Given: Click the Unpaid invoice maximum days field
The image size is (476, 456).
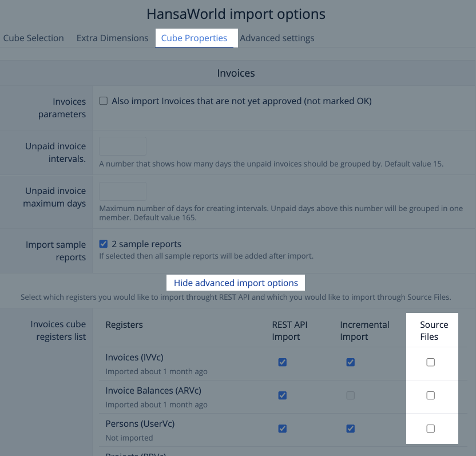Looking at the screenshot, I should pos(123,191).
